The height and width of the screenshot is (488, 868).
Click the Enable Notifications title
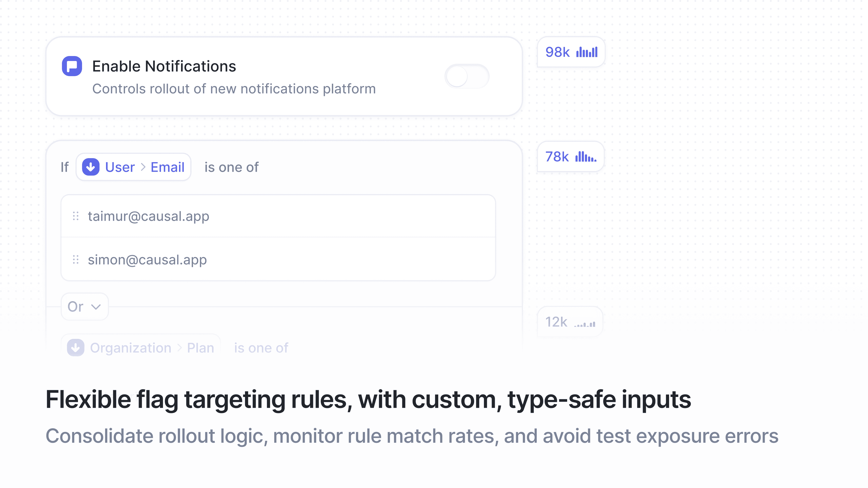[x=164, y=66]
